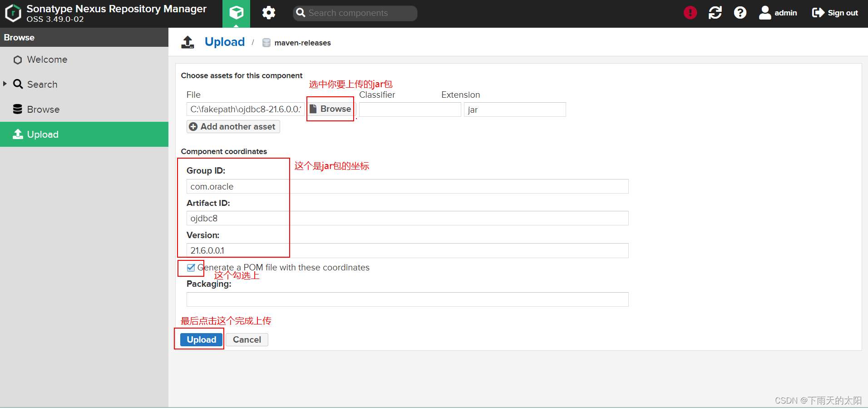Expand the Search sidebar tree arrow
The height and width of the screenshot is (409, 868).
coord(5,84)
